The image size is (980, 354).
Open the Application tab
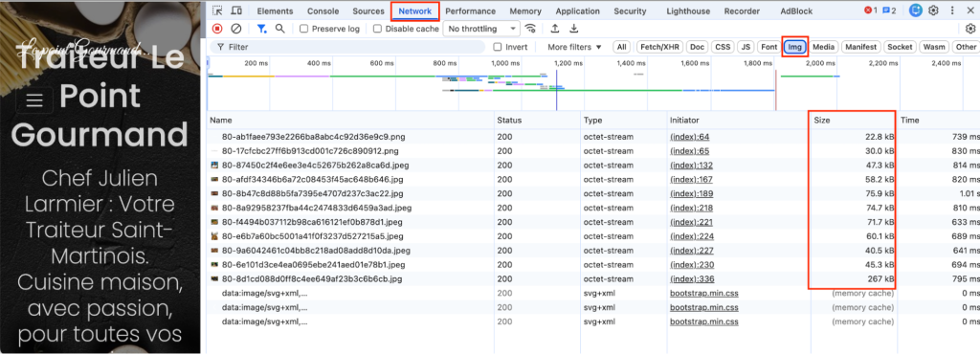coord(577,11)
